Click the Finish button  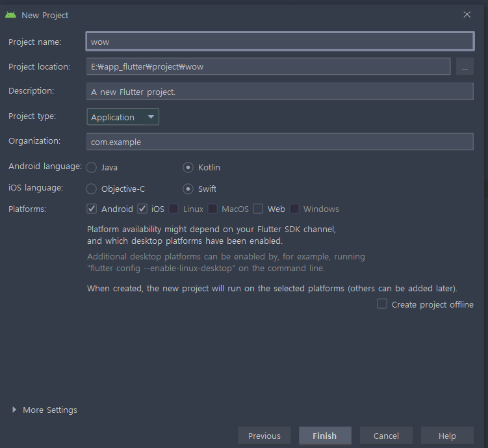pyautogui.click(x=325, y=436)
